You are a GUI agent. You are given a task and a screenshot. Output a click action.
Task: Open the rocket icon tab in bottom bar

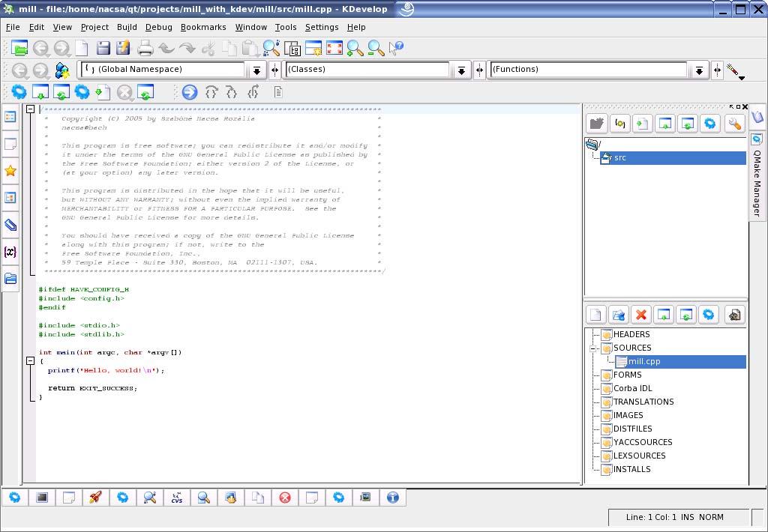[x=95, y=498]
